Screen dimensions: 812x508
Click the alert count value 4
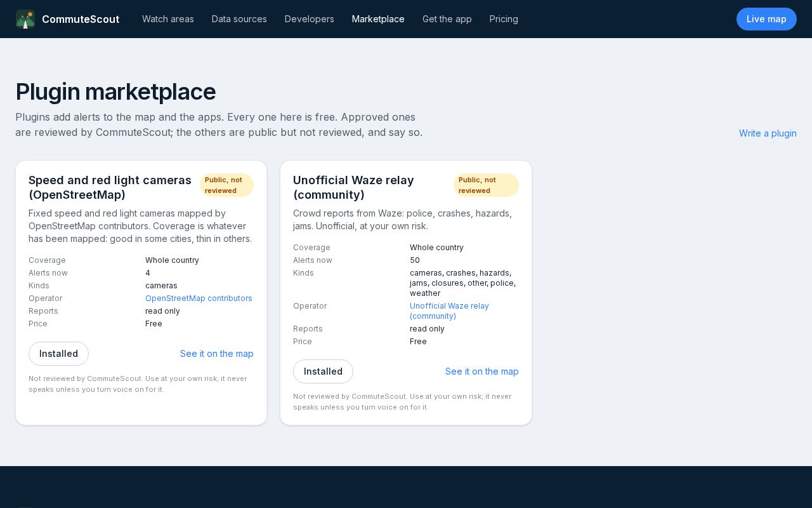(x=148, y=273)
